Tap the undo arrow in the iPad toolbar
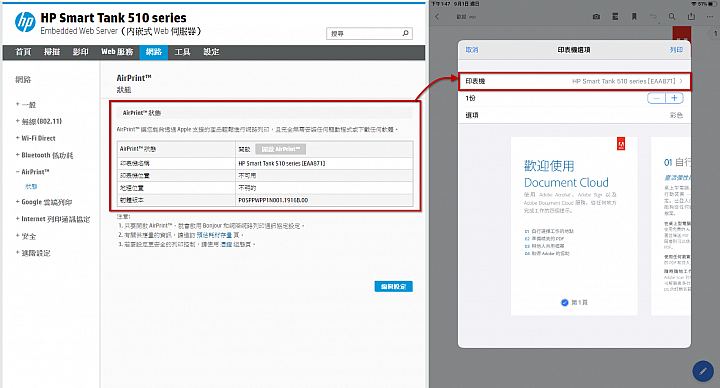Image resolution: width=720 pixels, height=388 pixels. coord(653,17)
